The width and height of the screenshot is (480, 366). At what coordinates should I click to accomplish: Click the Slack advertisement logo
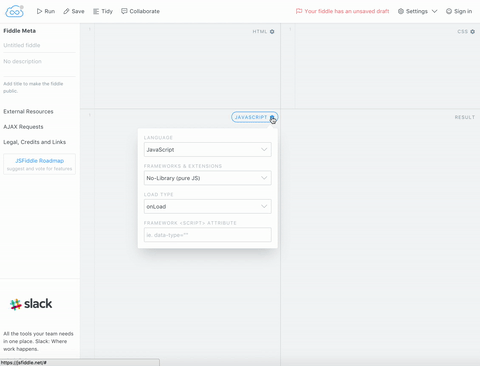[31, 304]
